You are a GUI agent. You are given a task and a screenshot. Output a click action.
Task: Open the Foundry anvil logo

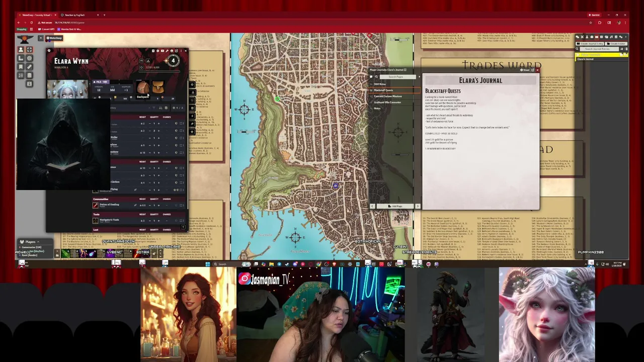click(x=25, y=39)
